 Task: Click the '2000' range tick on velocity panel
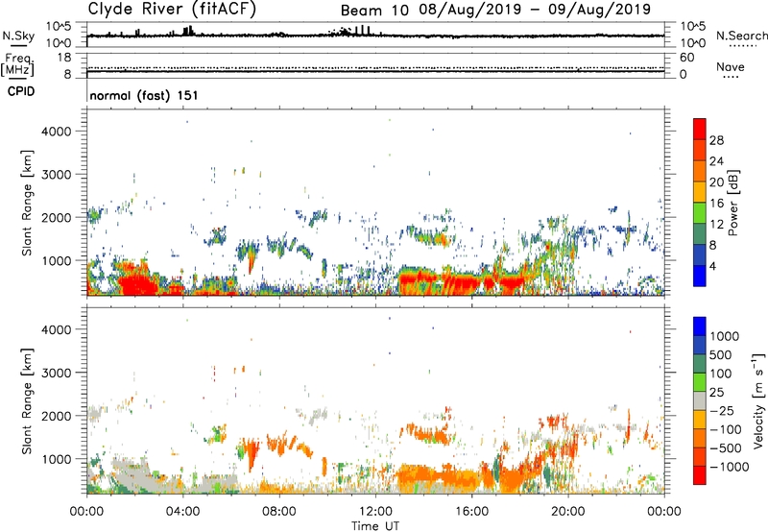coord(57,416)
